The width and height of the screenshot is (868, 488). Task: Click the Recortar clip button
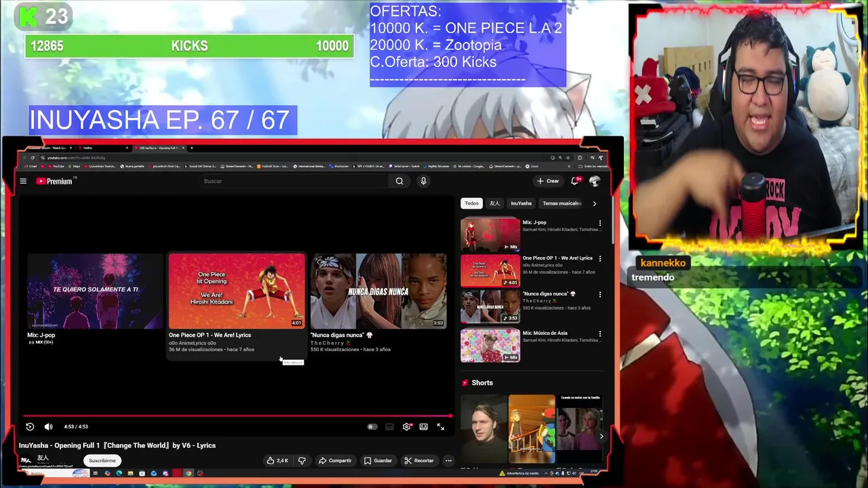click(418, 460)
